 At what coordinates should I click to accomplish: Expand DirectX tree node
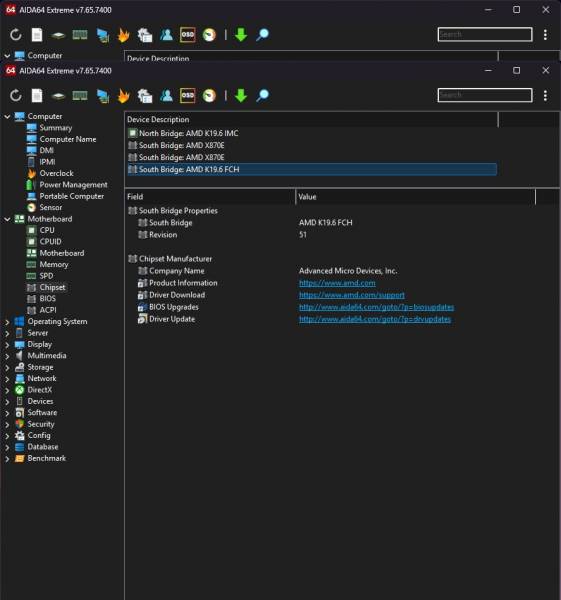click(x=7, y=390)
